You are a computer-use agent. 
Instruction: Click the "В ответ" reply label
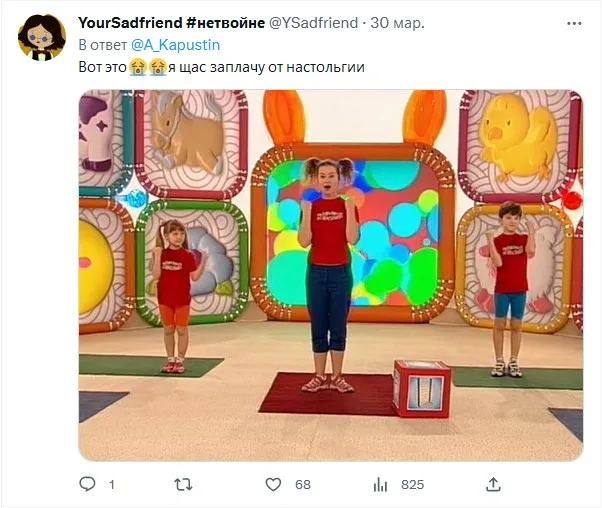pos(101,45)
